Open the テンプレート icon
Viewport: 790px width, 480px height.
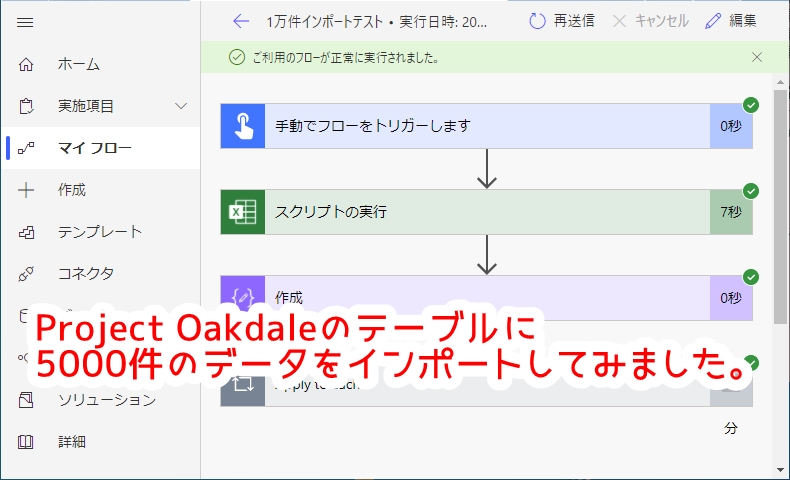click(x=26, y=232)
